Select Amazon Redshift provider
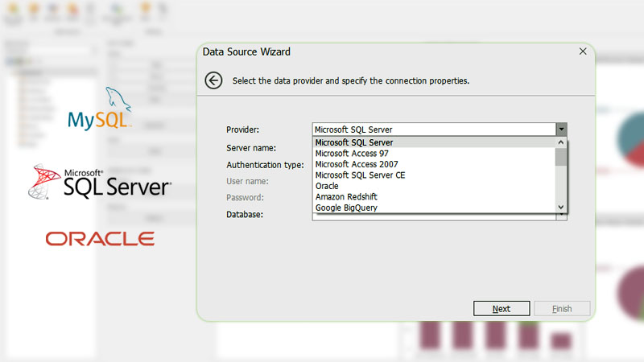 435,197
